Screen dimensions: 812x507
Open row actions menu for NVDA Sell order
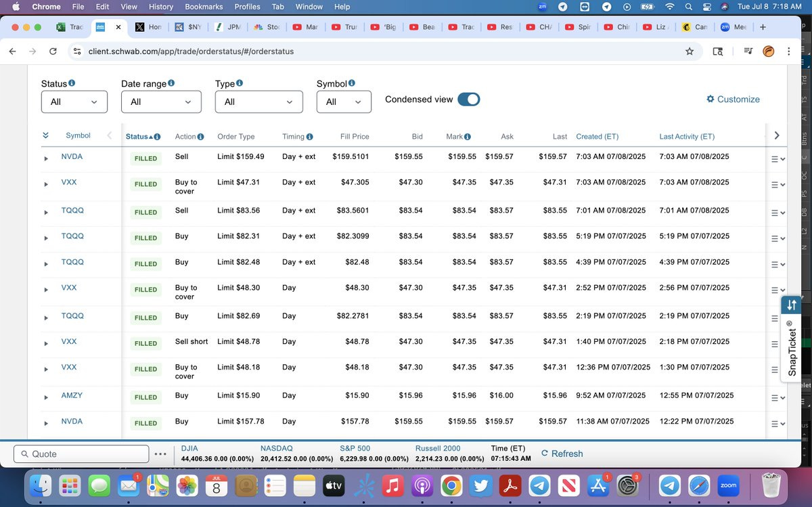(777, 159)
